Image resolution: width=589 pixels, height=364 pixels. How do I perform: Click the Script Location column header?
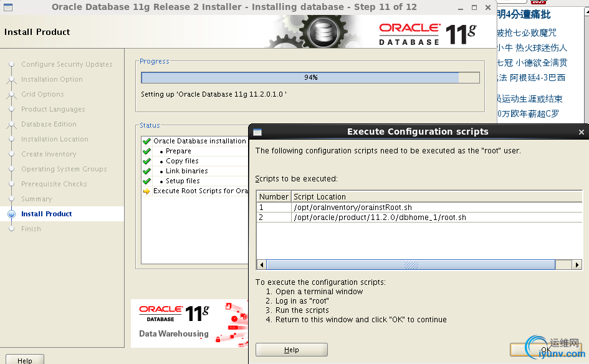coord(437,197)
